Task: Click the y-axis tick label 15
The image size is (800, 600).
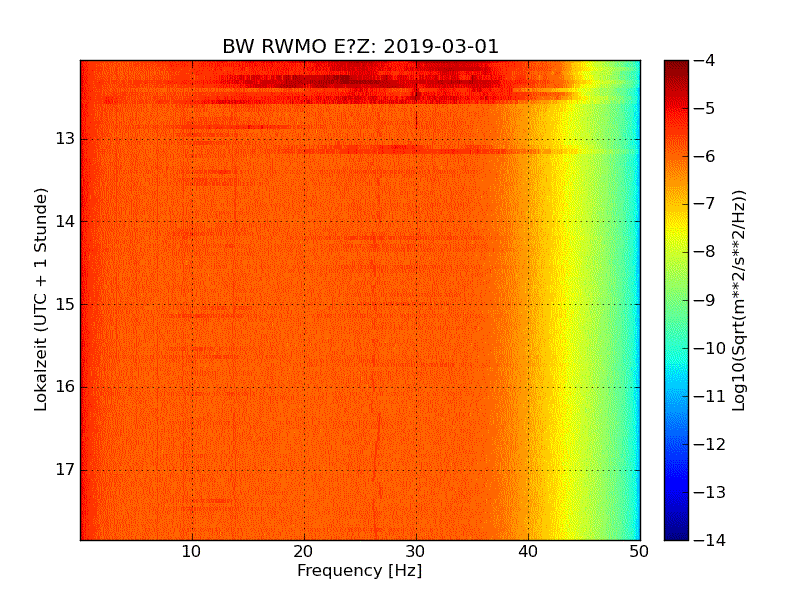Action: [x=65, y=304]
